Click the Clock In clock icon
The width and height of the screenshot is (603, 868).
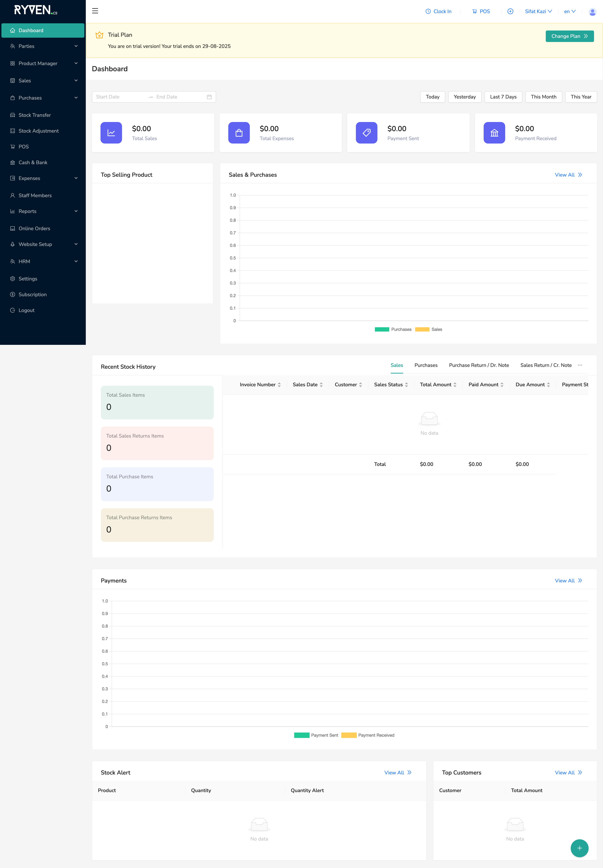click(428, 11)
